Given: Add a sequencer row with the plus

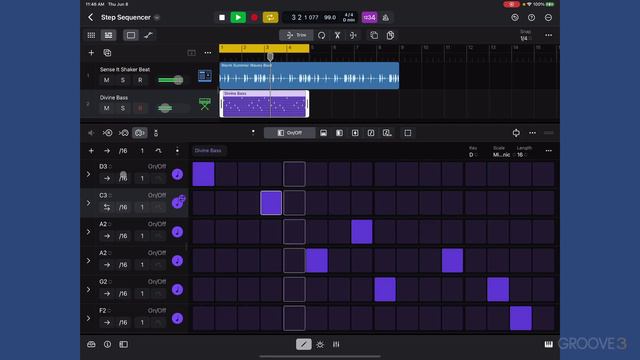Looking at the screenshot, I should (x=91, y=151).
